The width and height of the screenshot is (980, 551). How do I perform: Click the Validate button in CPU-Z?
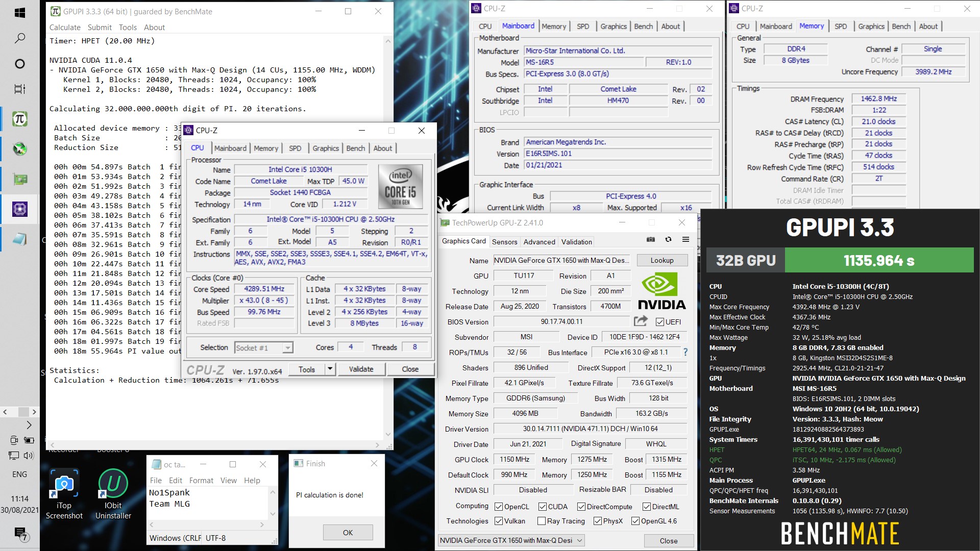[x=361, y=369]
